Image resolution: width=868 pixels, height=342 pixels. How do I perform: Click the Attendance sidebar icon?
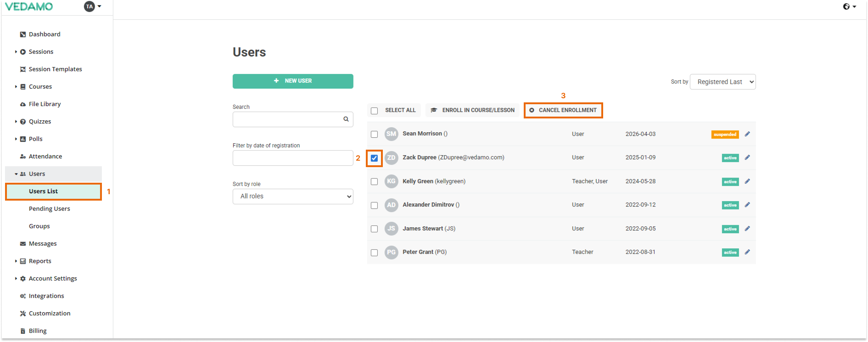coord(23,157)
